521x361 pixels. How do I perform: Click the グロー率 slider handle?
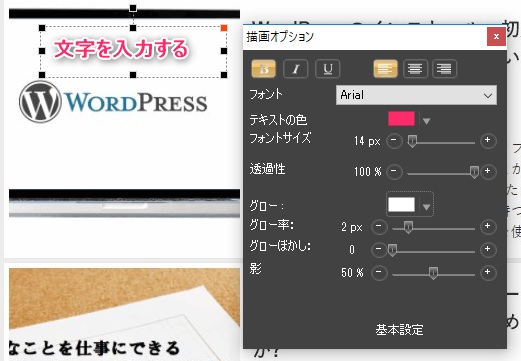pyautogui.click(x=408, y=227)
